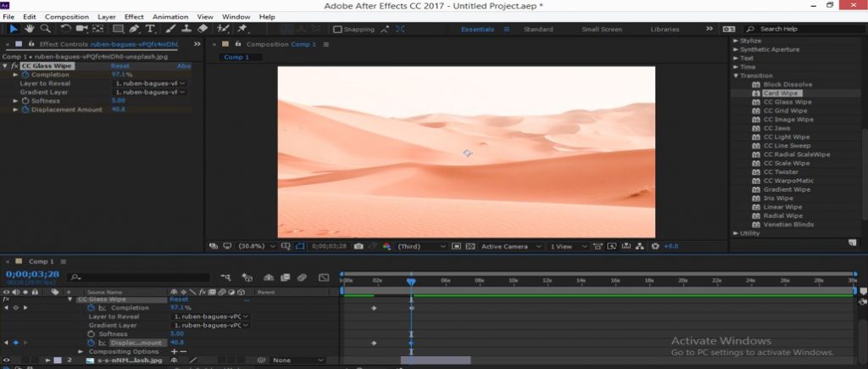This screenshot has width=868, height=369.
Task: Open the Graph Editor icon in timeline
Action: point(324,277)
